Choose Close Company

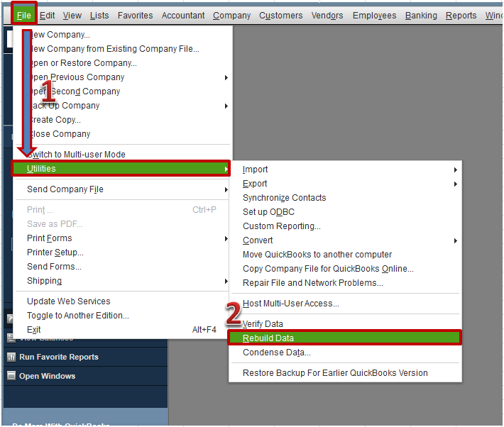coord(59,133)
